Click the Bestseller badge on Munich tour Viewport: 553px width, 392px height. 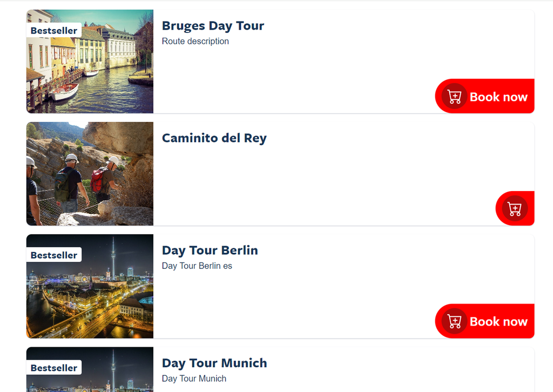54,368
